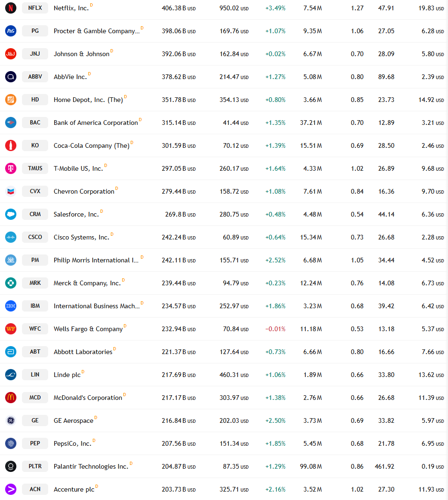This screenshot has height=500, width=448.
Task: Open the Chevron Corporation link
Action: pos(84,191)
